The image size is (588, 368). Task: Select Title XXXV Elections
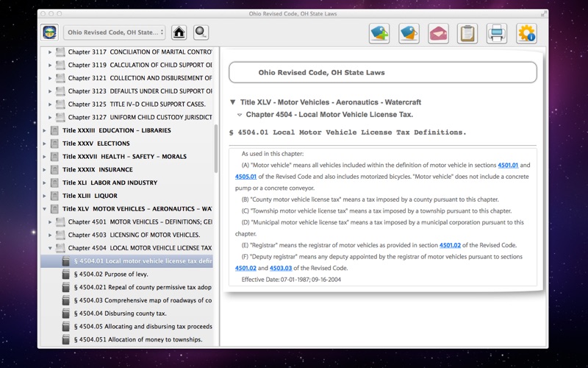126,144
